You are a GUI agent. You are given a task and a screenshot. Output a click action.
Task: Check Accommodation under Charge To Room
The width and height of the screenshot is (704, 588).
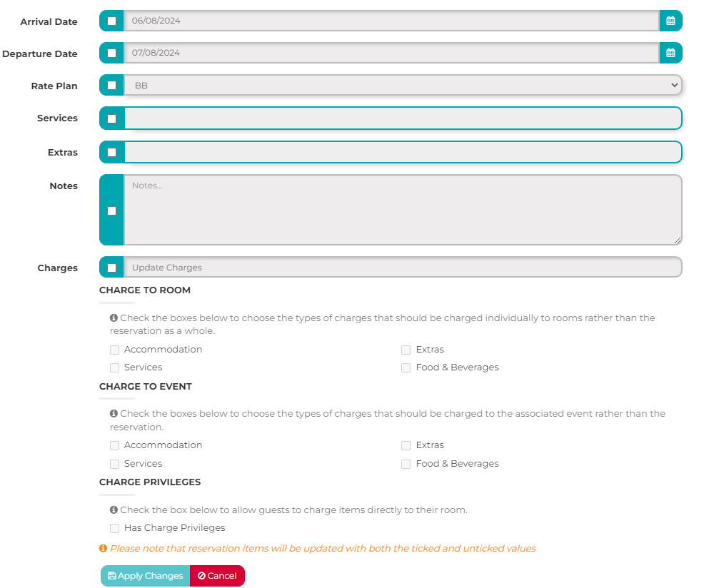pos(114,350)
